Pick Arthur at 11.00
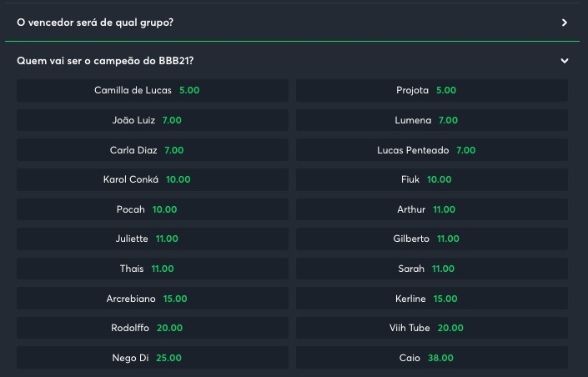The width and height of the screenshot is (588, 377). [432, 209]
